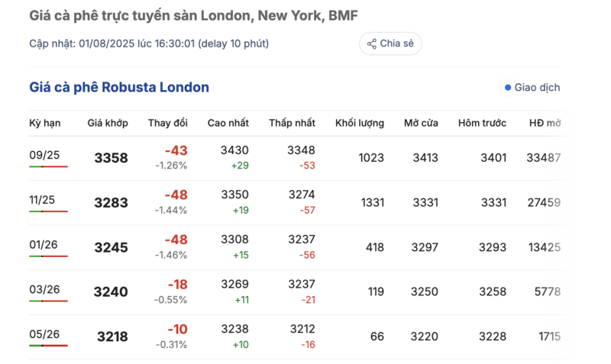Click the Khối lượng column header
Image resolution: width=611 pixels, height=364 pixels.
tap(359, 124)
